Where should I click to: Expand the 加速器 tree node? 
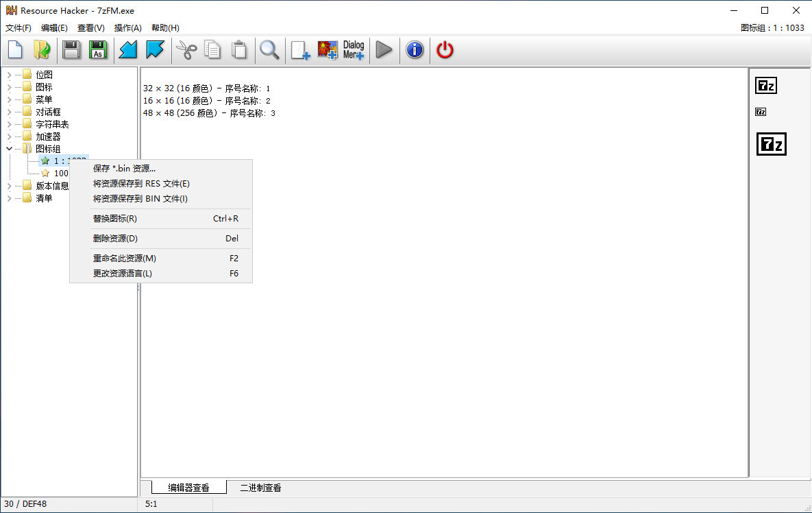[x=9, y=136]
